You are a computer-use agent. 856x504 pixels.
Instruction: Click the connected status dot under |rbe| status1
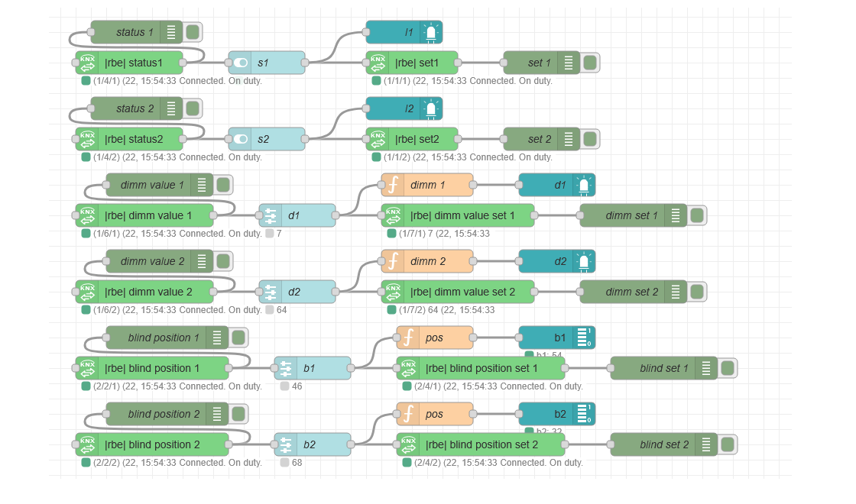pyautogui.click(x=86, y=80)
